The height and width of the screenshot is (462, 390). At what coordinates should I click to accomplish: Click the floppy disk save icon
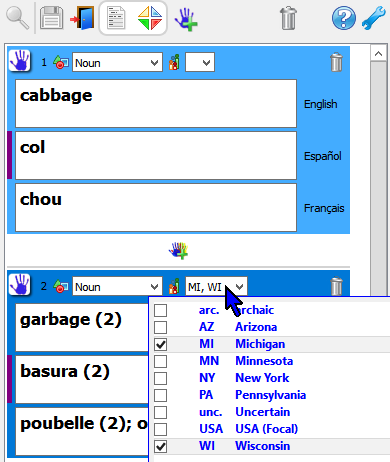(x=51, y=18)
